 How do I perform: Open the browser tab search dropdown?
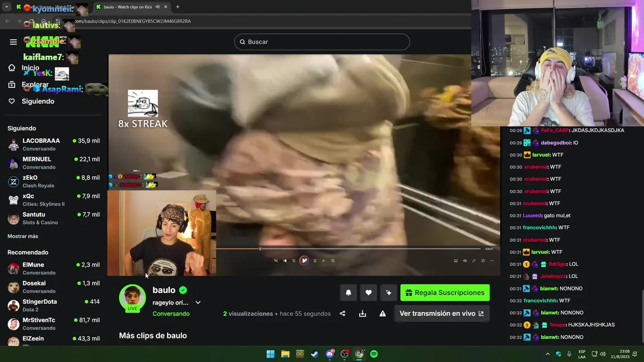click(x=7, y=7)
